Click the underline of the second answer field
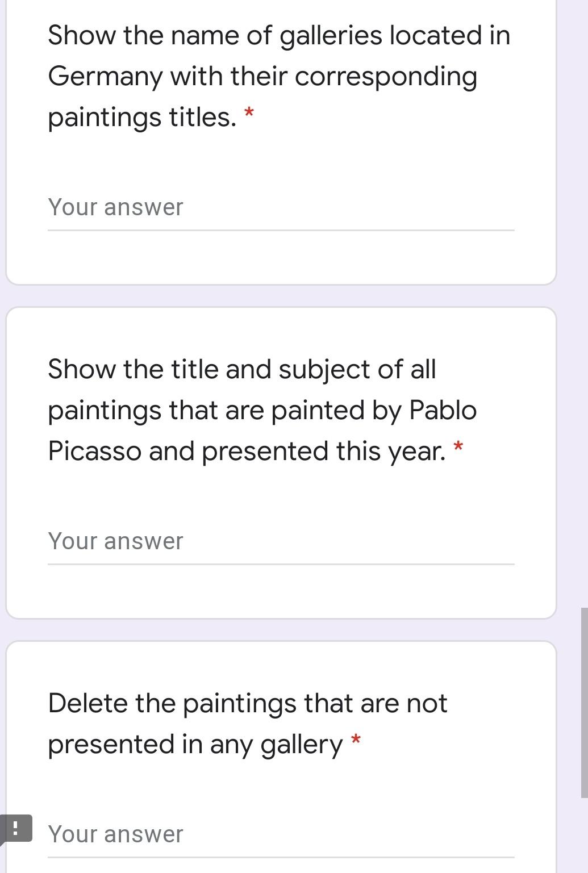The image size is (588, 873). (281, 563)
